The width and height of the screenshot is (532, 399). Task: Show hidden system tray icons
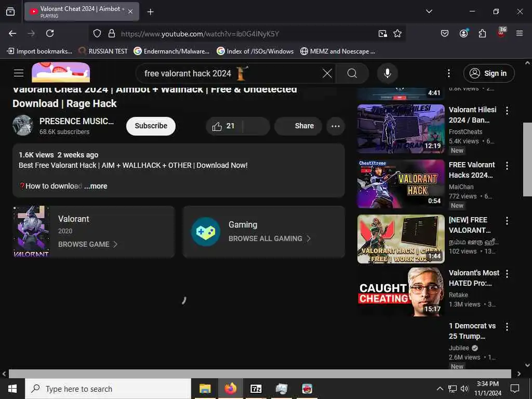440,389
